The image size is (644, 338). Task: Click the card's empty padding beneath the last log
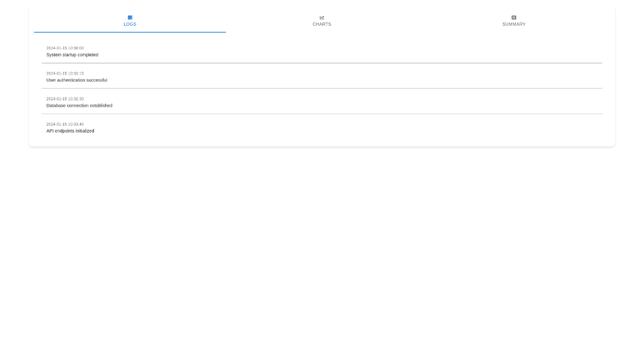(322, 142)
